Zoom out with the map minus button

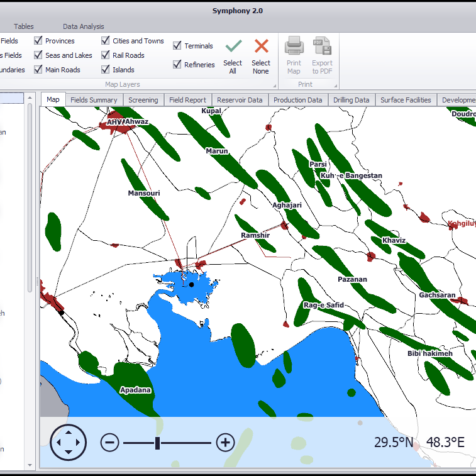click(109, 443)
